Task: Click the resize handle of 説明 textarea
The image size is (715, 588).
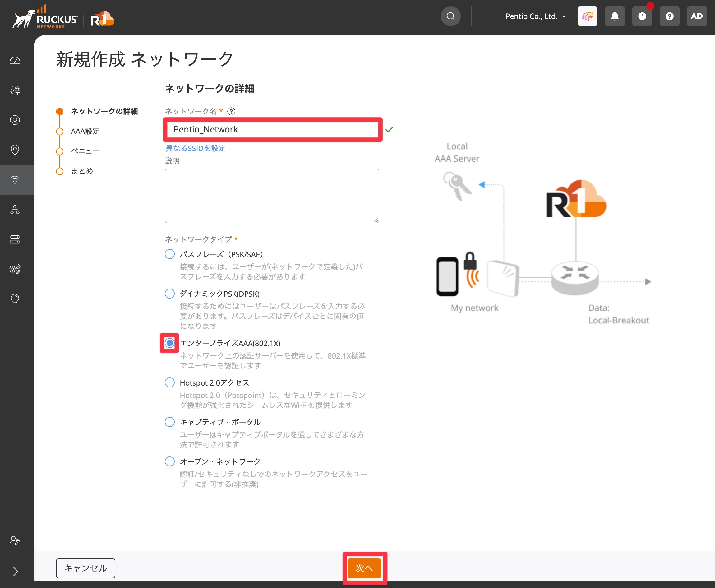Action: coord(376,220)
